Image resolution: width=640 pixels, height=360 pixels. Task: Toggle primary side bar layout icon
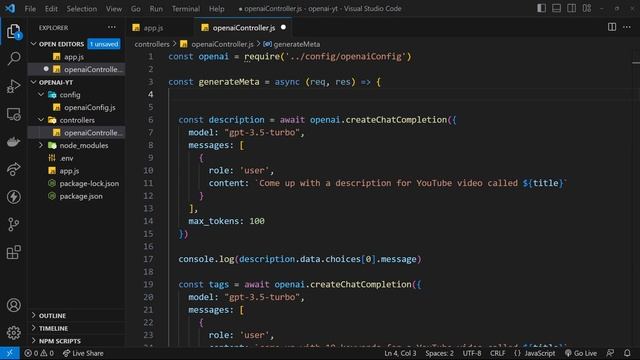pyautogui.click(x=541, y=8)
